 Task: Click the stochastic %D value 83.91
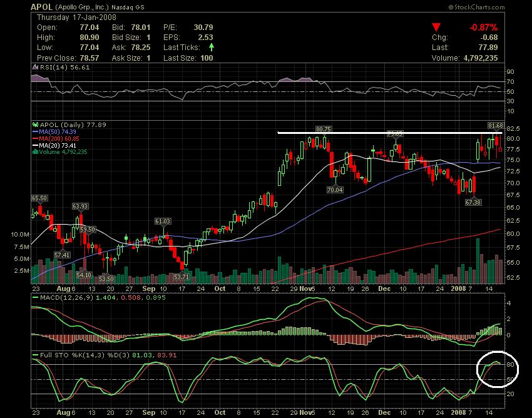166,355
